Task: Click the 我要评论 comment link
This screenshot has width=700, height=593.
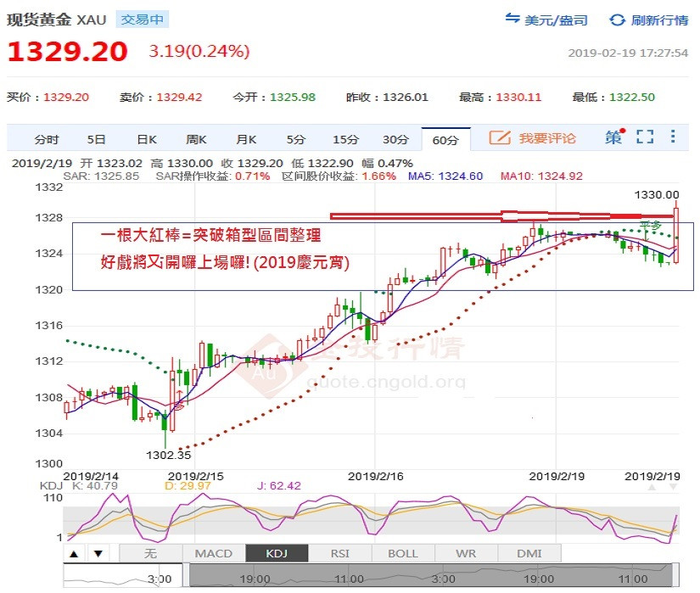Action: point(547,138)
